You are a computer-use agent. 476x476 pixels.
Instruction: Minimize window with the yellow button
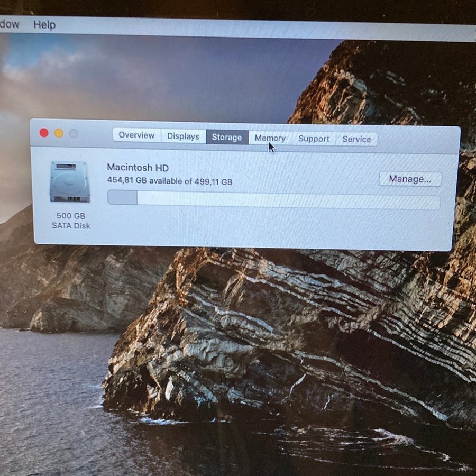tap(59, 133)
